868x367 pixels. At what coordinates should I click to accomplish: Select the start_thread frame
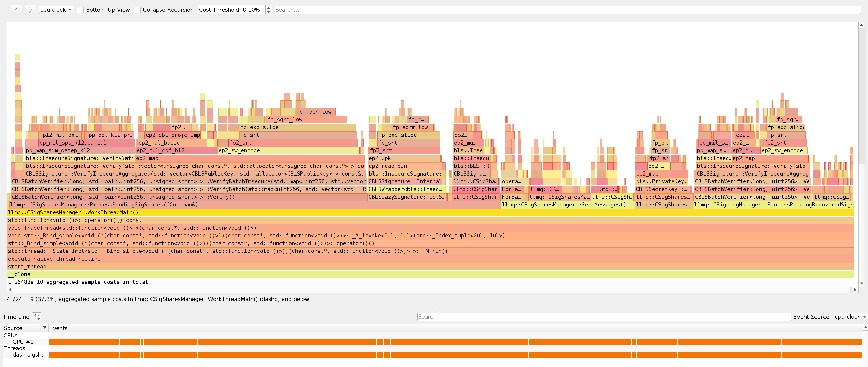[431, 267]
